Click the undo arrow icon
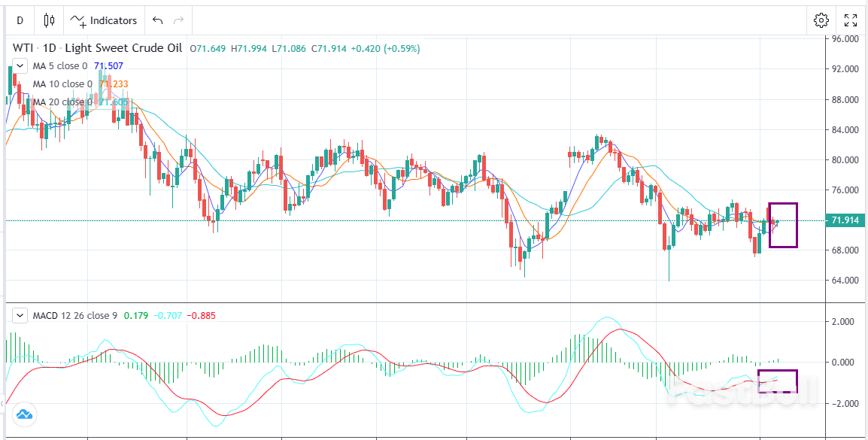The height and width of the screenshot is (440, 868). (x=156, y=20)
